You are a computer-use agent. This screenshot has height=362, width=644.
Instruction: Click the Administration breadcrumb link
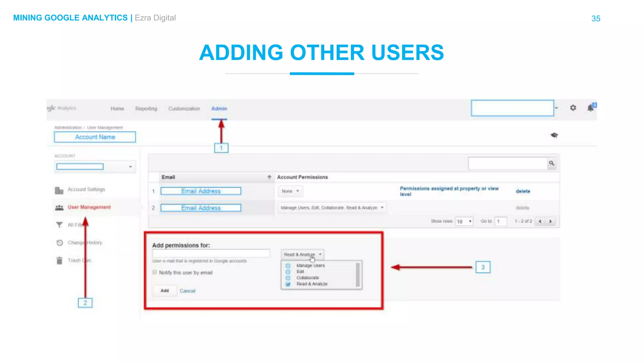(x=68, y=128)
